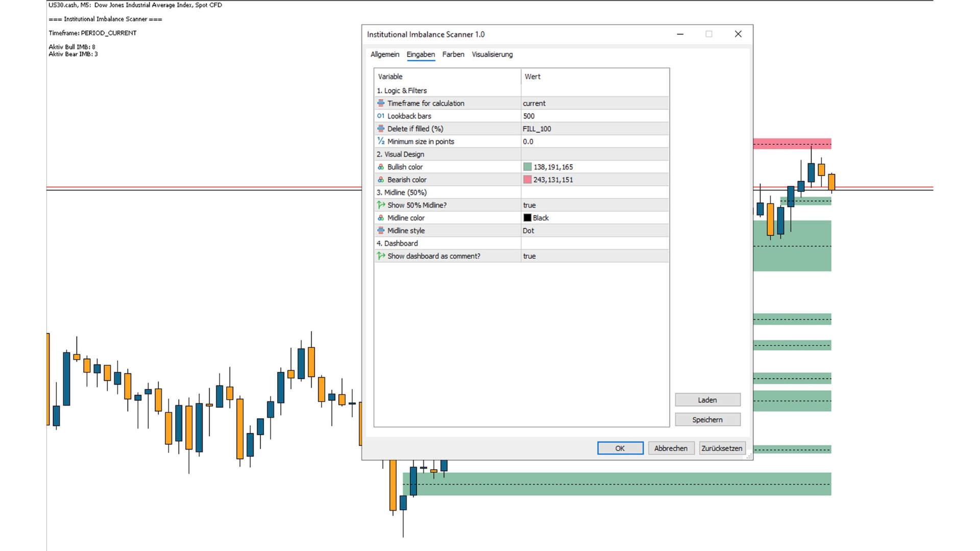
Task: Click the icon next to Midline style
Action: [381, 231]
